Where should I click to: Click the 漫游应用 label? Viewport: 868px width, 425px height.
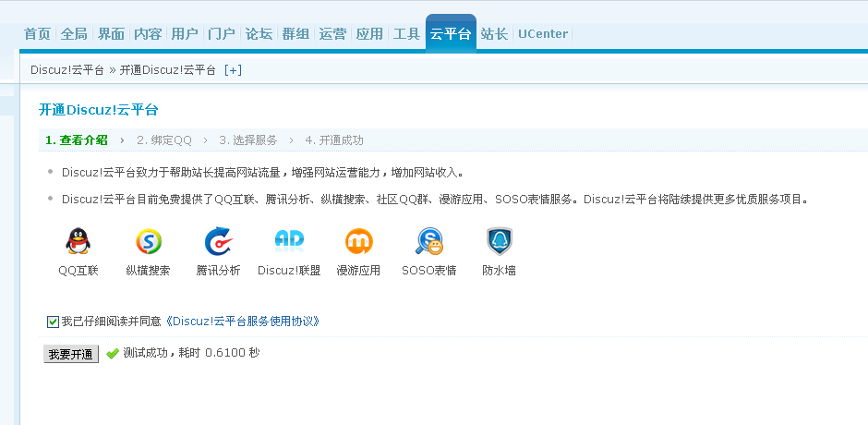[358, 271]
